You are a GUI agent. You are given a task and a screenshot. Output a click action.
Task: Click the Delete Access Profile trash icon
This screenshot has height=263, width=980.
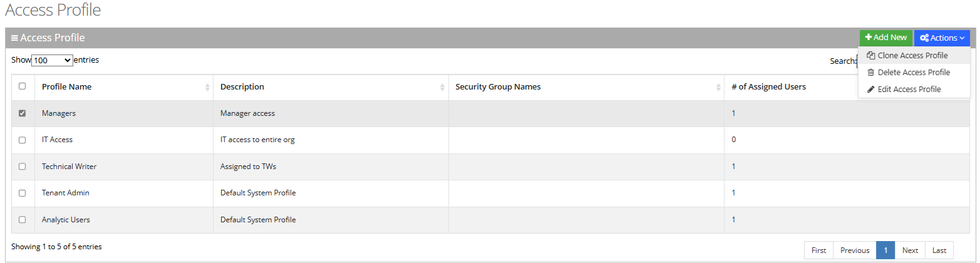point(871,73)
